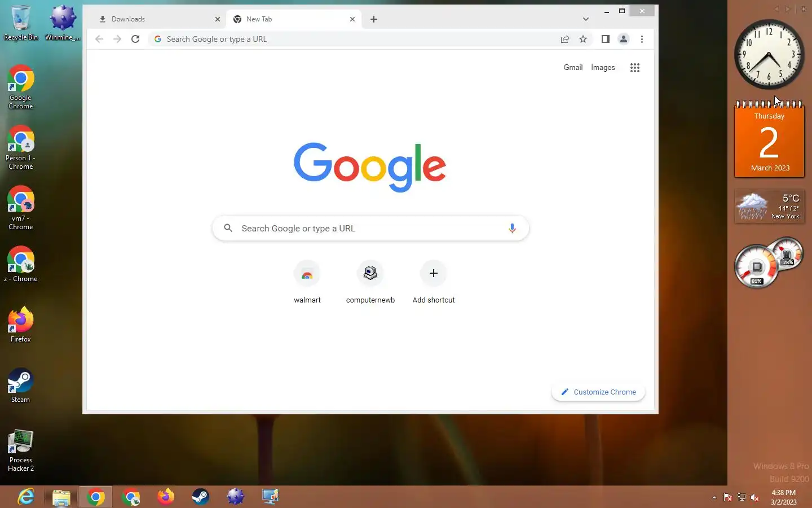Select the New Tab tab

pos(293,19)
